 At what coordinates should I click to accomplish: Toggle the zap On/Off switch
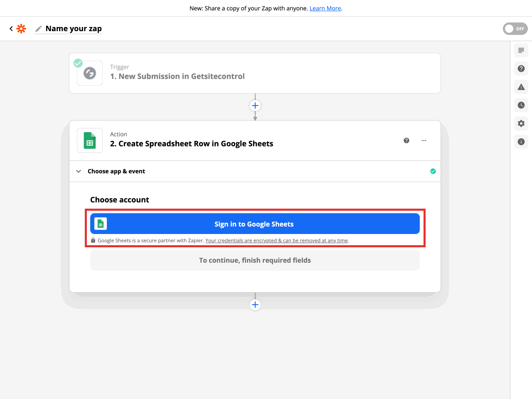pos(515,29)
